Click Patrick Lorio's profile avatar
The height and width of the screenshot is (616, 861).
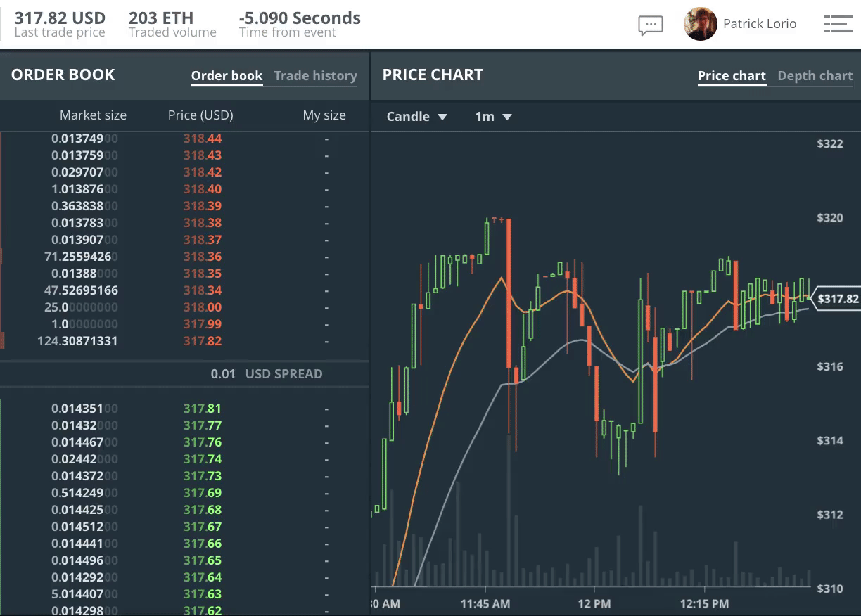coord(700,23)
